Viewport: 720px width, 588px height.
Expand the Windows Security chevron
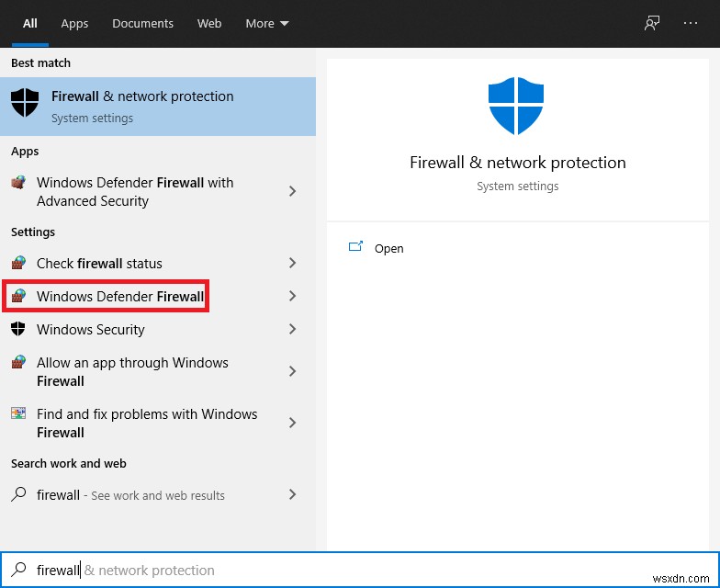292,329
